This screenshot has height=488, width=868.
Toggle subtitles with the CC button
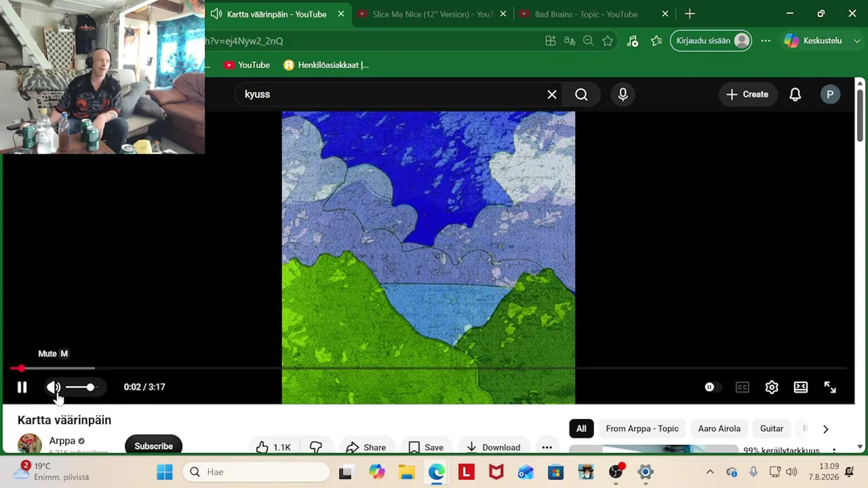pyautogui.click(x=743, y=387)
